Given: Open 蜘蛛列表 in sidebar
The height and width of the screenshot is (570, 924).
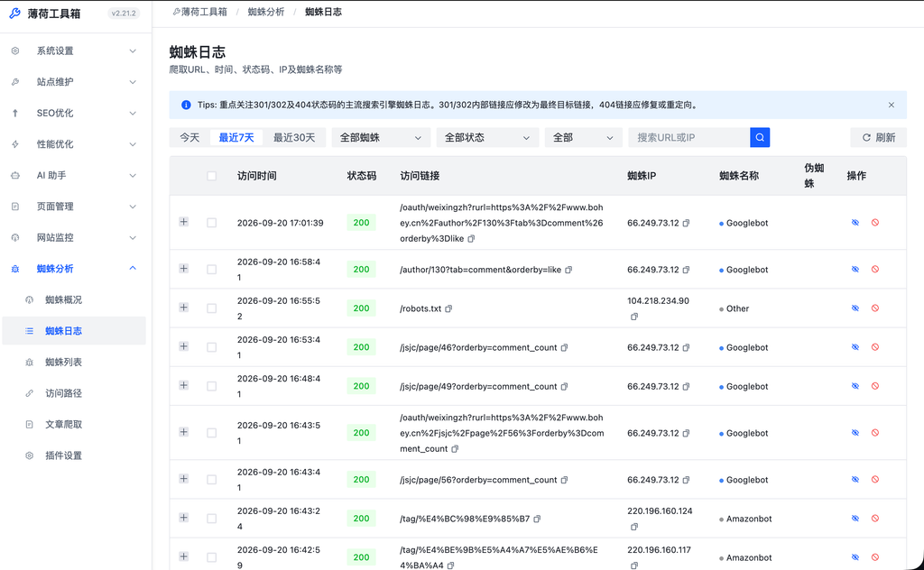Looking at the screenshot, I should point(74,363).
